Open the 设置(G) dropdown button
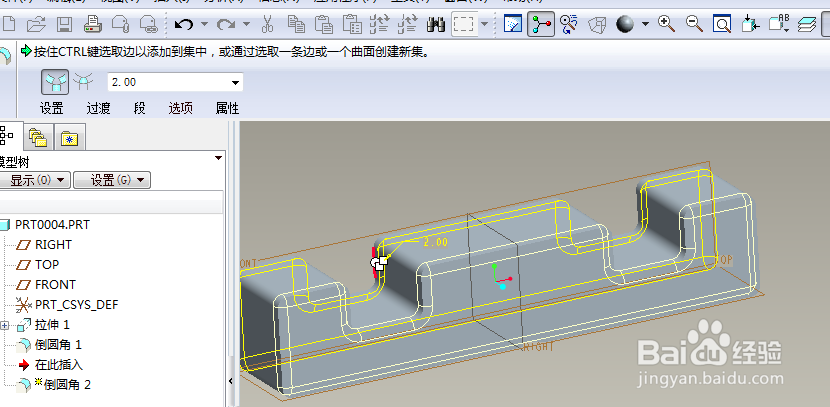 pos(112,180)
